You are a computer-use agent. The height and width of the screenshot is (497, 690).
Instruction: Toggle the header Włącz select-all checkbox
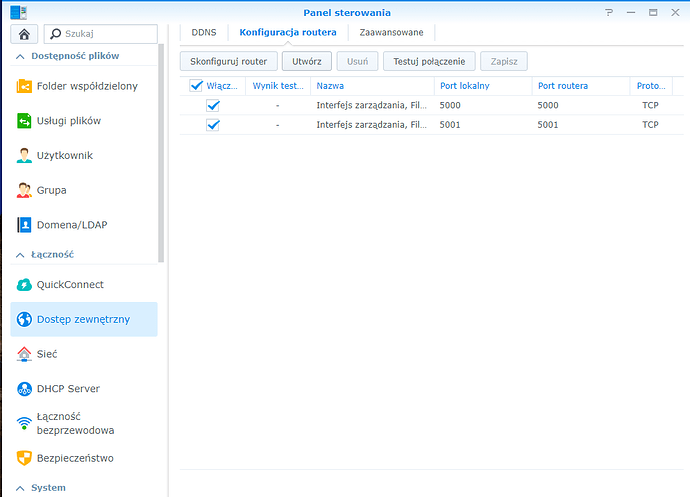196,85
